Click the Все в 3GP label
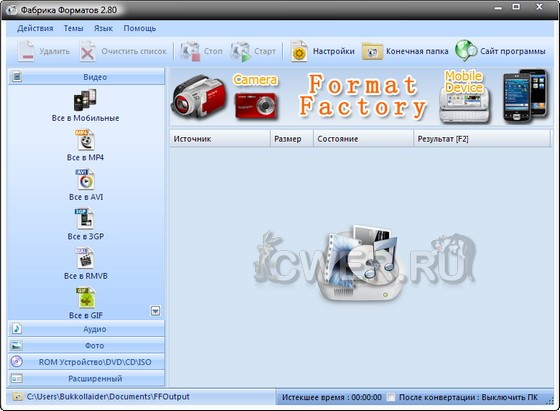 [x=86, y=236]
